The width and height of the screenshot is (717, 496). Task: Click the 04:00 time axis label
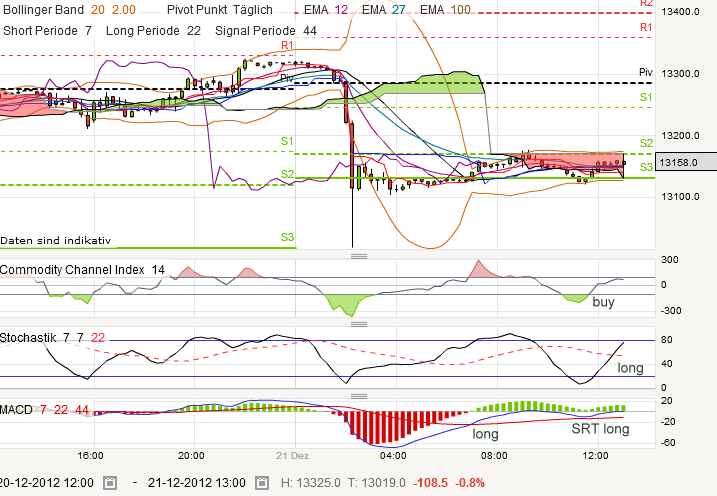[x=393, y=456]
